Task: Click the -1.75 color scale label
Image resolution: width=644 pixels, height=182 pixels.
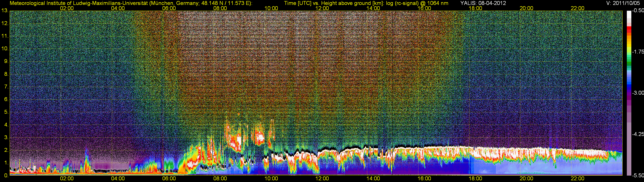Action: coord(638,52)
